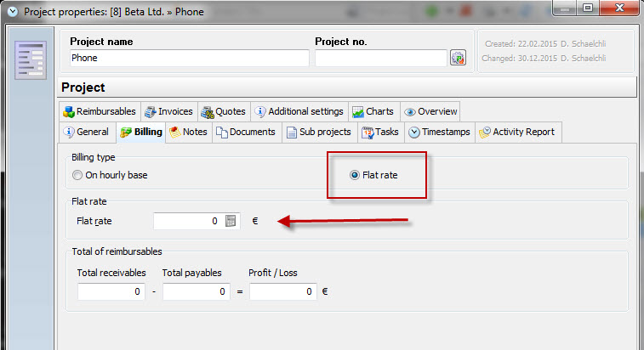
Task: Open the calculator icon in Flat rate field
Action: (231, 221)
